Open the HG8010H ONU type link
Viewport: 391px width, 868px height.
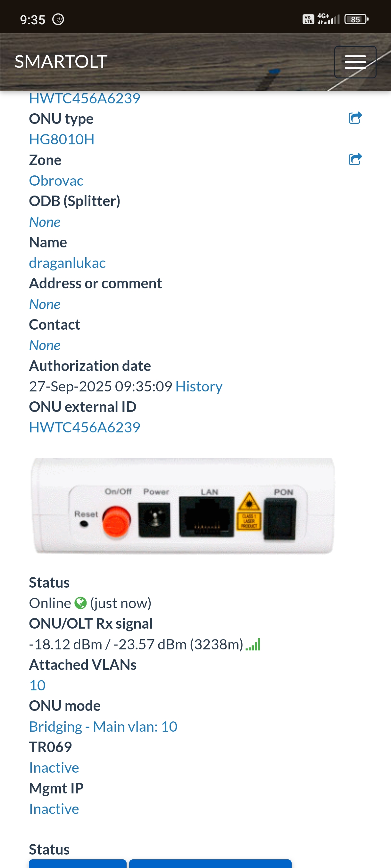[x=62, y=139]
